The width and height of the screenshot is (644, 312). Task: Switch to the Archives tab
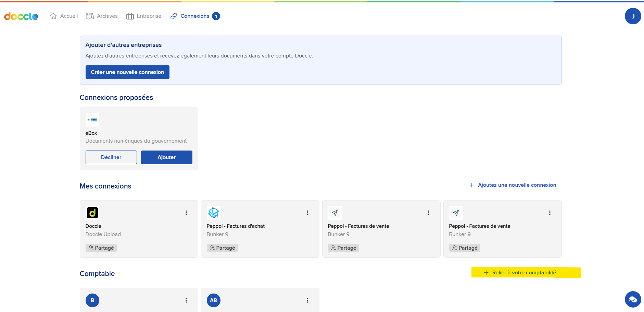102,16
